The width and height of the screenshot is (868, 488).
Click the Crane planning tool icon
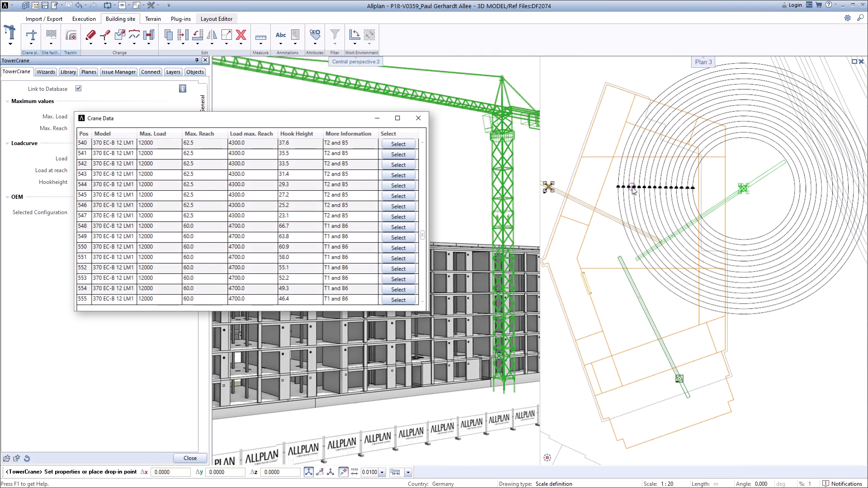[31, 35]
